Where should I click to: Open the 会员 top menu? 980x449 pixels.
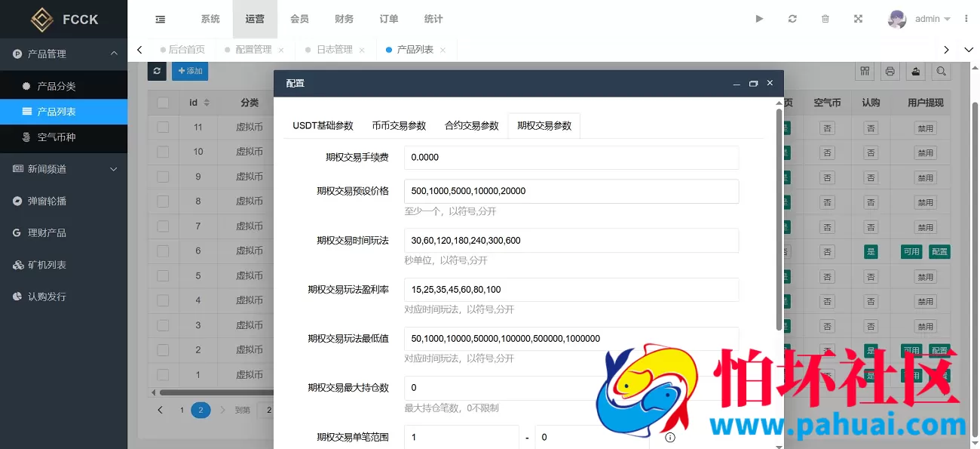click(299, 19)
